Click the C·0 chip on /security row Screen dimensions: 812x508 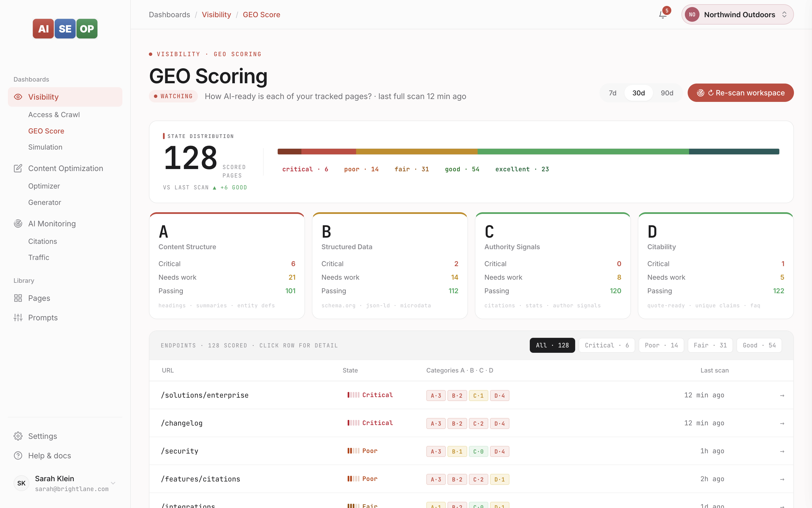coord(478,451)
